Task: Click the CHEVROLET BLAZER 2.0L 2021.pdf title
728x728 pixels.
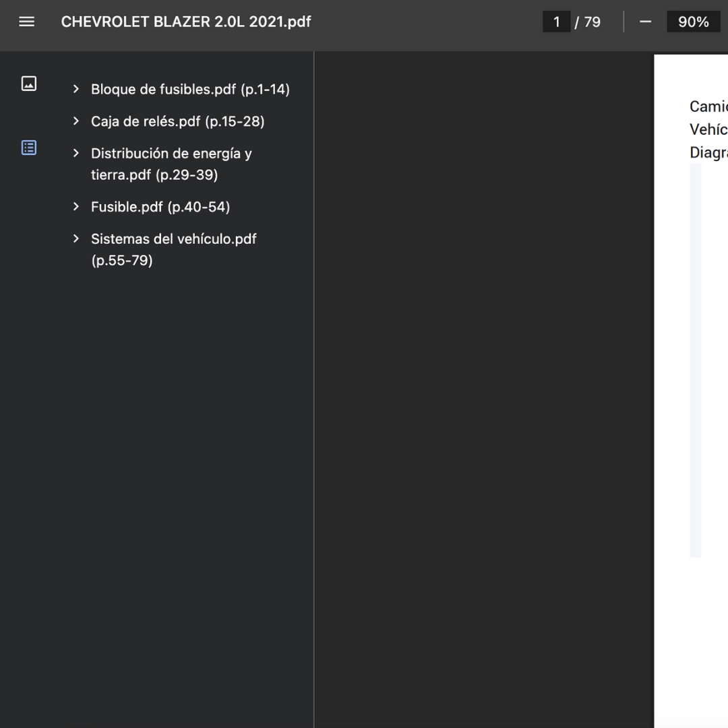Action: pyautogui.click(x=186, y=22)
